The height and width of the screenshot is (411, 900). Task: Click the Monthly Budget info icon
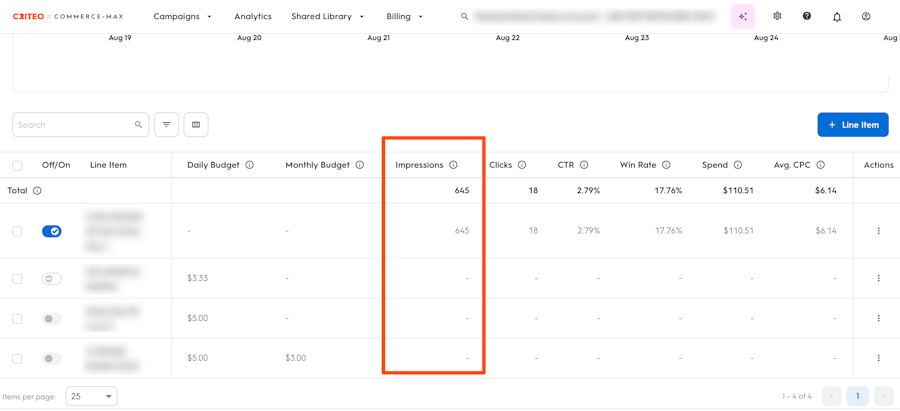360,165
